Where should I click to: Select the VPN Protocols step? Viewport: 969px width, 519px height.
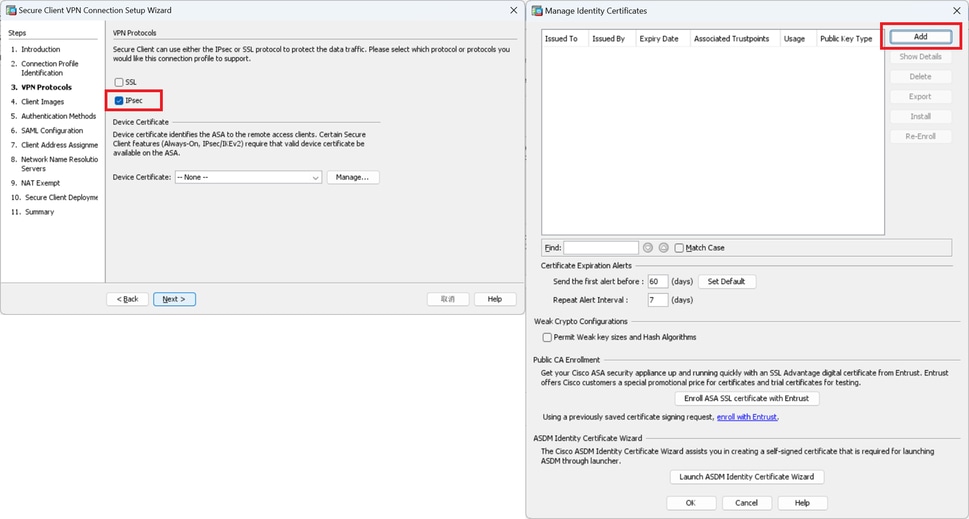(46, 88)
